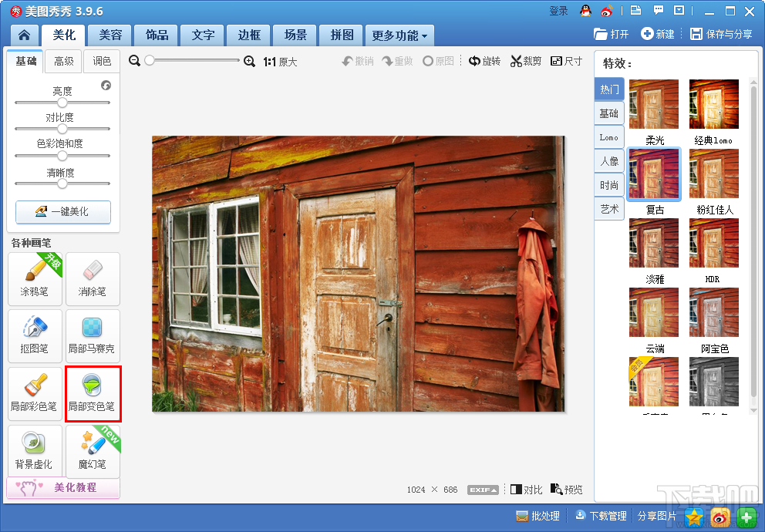The height and width of the screenshot is (532, 765).
Task: Open the document icon in title bar
Action: click(635, 10)
